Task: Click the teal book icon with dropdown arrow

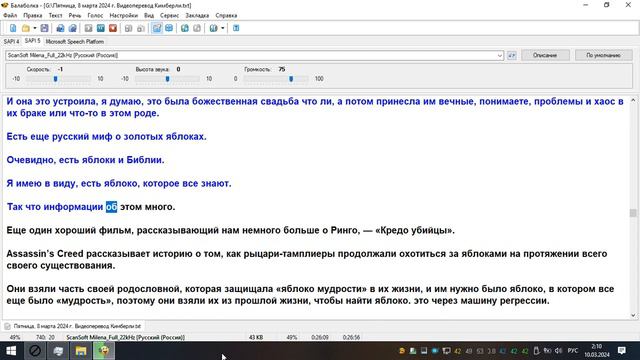Action: pyautogui.click(x=213, y=28)
